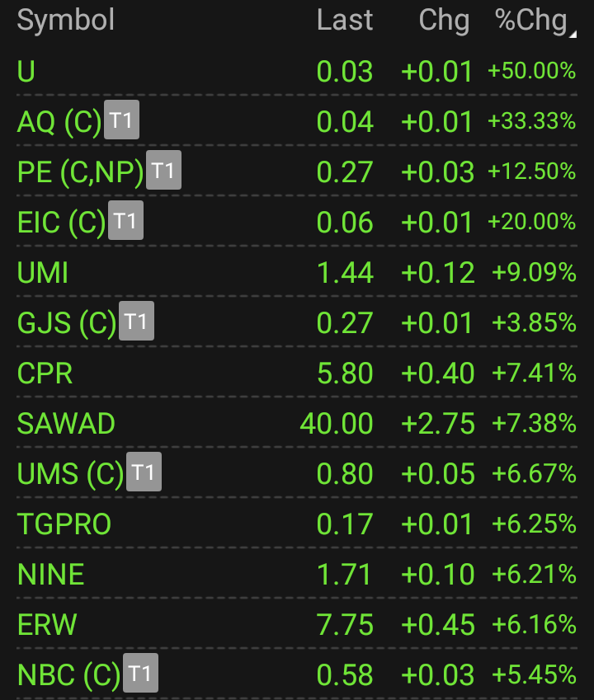Screen dimensions: 594x700
Task: Sort list by Last price header
Action: click(345, 21)
